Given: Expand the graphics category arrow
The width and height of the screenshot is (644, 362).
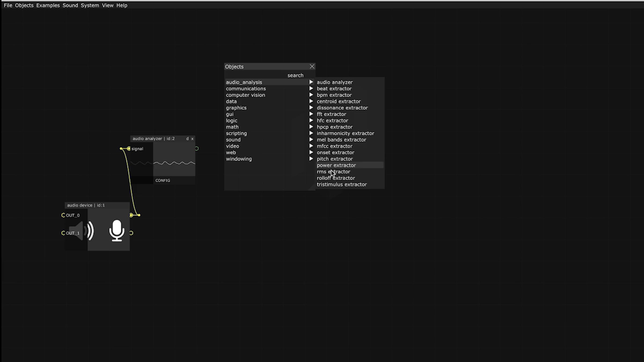Looking at the screenshot, I should [x=311, y=108].
